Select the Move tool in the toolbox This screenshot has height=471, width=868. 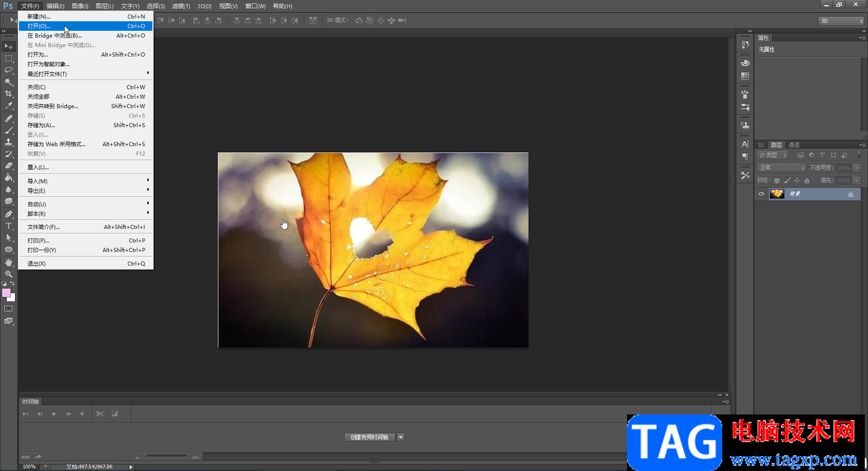(9, 47)
